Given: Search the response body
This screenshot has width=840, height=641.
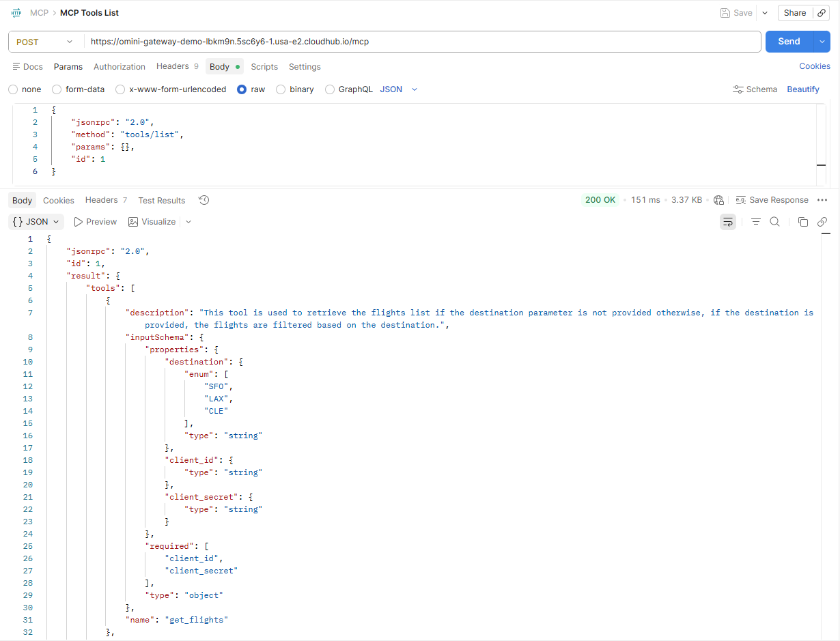Looking at the screenshot, I should (x=774, y=222).
